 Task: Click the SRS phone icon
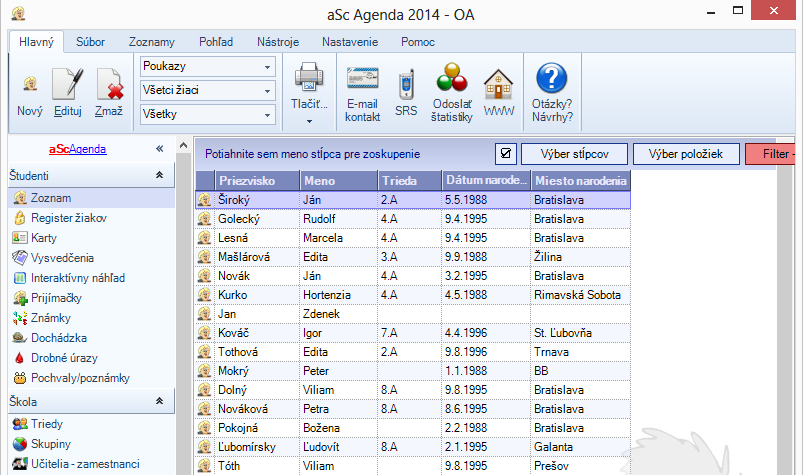[406, 83]
